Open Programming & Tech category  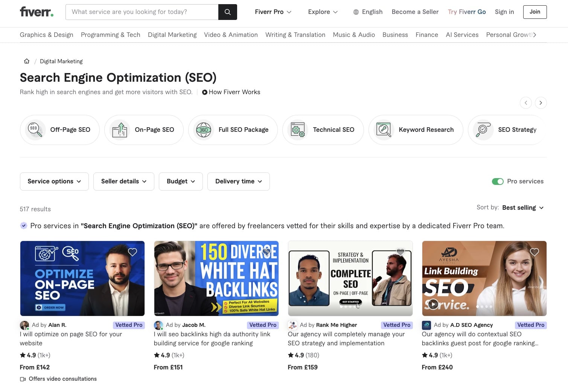111,35
